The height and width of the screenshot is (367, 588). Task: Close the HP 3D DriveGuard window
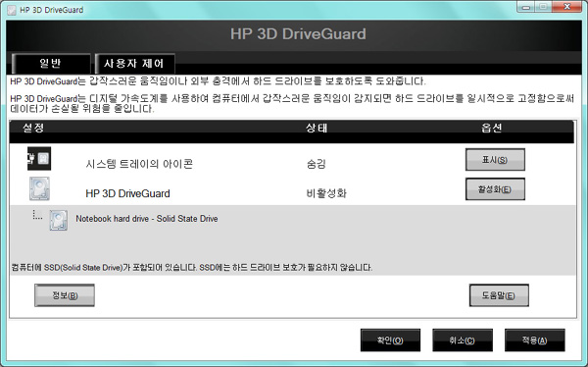(x=567, y=7)
